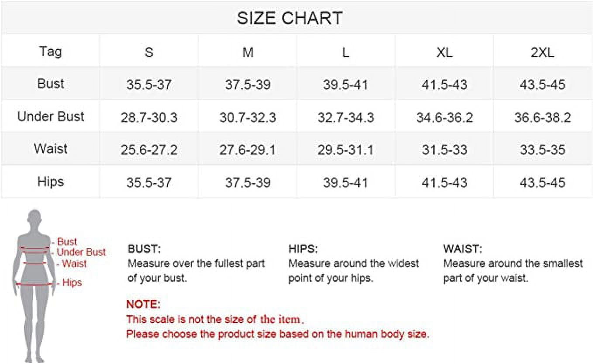Click the red Bust label beside figure
The width and height of the screenshot is (593, 364).
coord(67,241)
